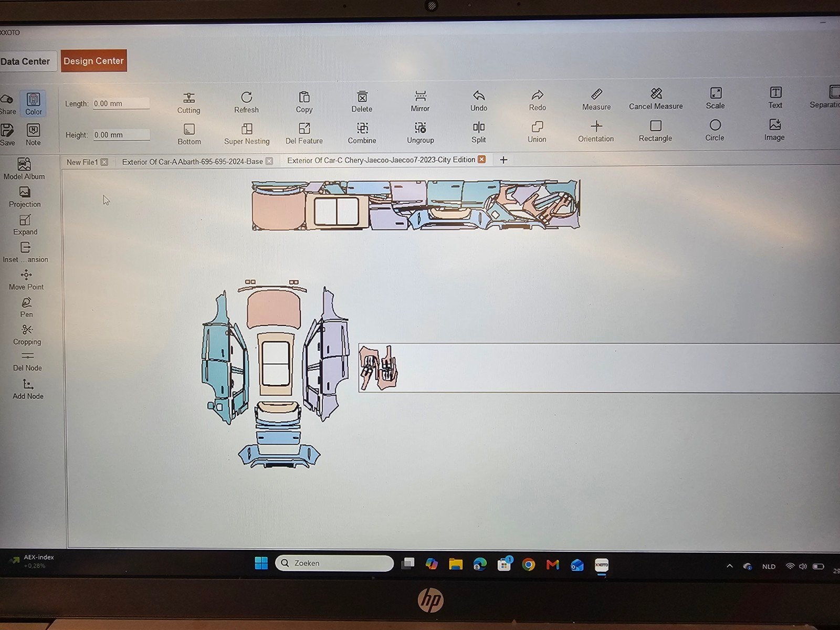Draw with the Rectangle tool
The height and width of the screenshot is (630, 840).
click(655, 131)
